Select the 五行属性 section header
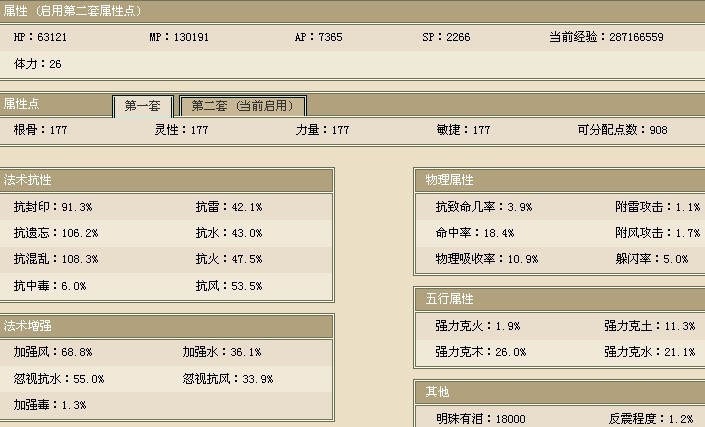The height and width of the screenshot is (427, 705). tap(448, 299)
